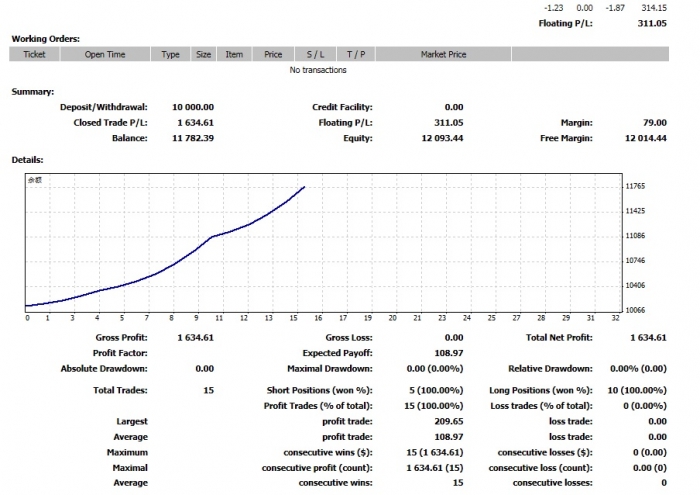Click the Type column header
700x495 pixels.
[171, 55]
